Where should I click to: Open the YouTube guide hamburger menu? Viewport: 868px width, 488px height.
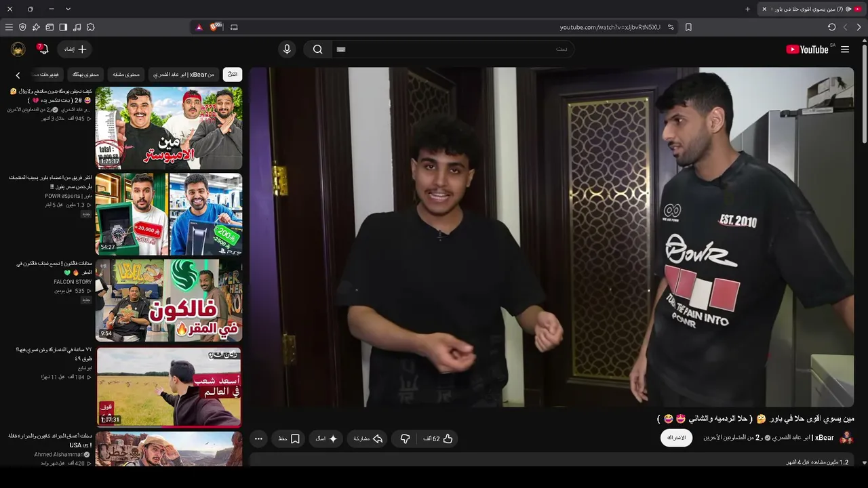coord(845,49)
